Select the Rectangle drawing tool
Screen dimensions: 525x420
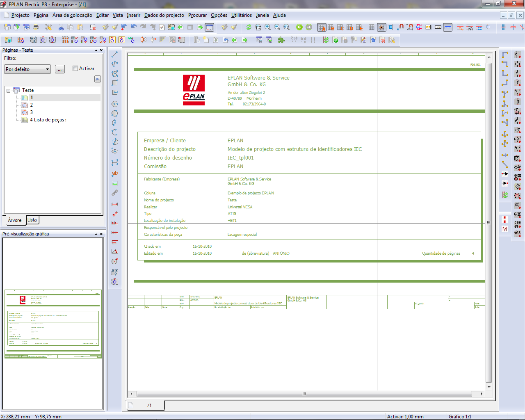[115, 83]
